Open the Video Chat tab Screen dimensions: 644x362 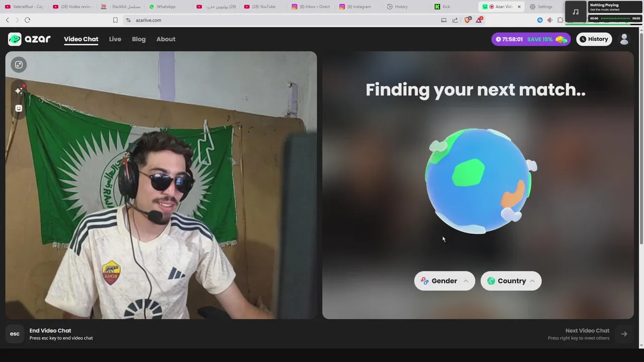(81, 39)
